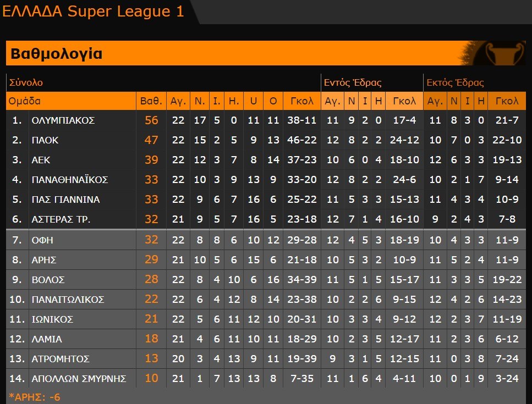
Task: Sort by the Βαθ. points column header
Action: pyautogui.click(x=151, y=101)
